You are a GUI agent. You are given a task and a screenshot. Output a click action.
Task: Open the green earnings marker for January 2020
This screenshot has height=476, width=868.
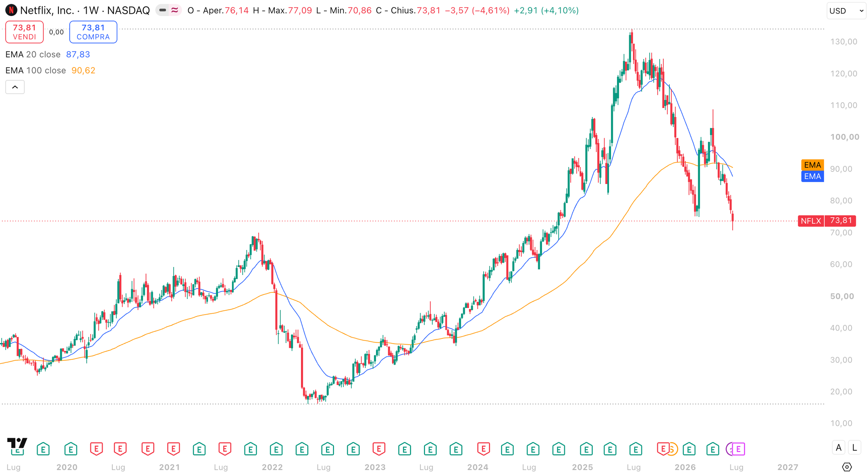point(71,449)
